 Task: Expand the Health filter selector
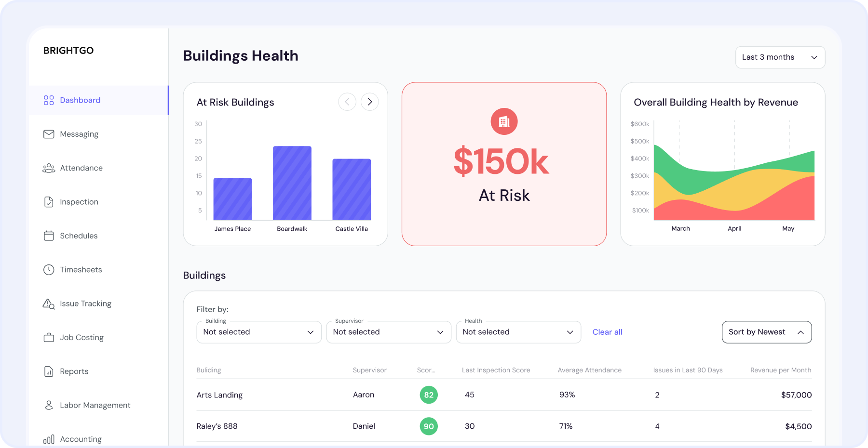(x=518, y=332)
